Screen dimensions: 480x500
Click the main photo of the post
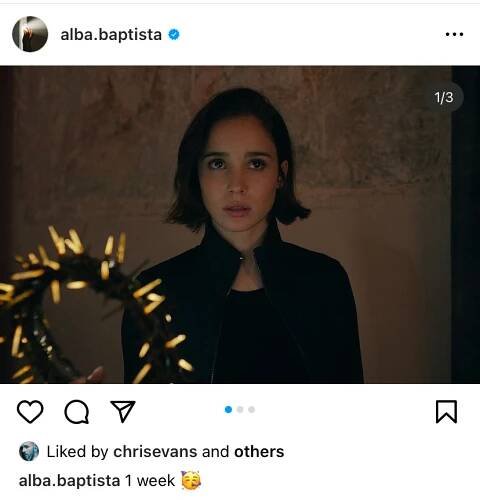click(240, 225)
